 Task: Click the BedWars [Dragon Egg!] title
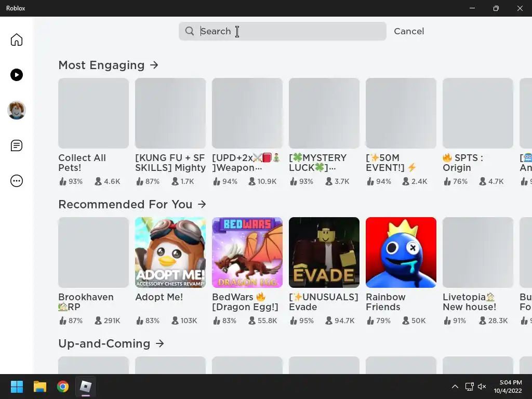(x=245, y=302)
